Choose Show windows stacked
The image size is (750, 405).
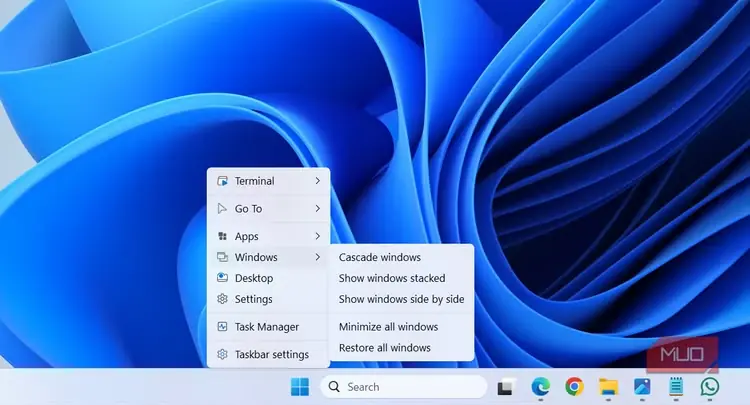(402, 278)
